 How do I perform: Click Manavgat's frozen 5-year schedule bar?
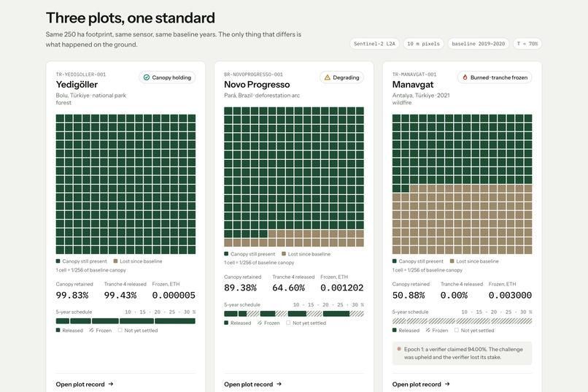462,321
